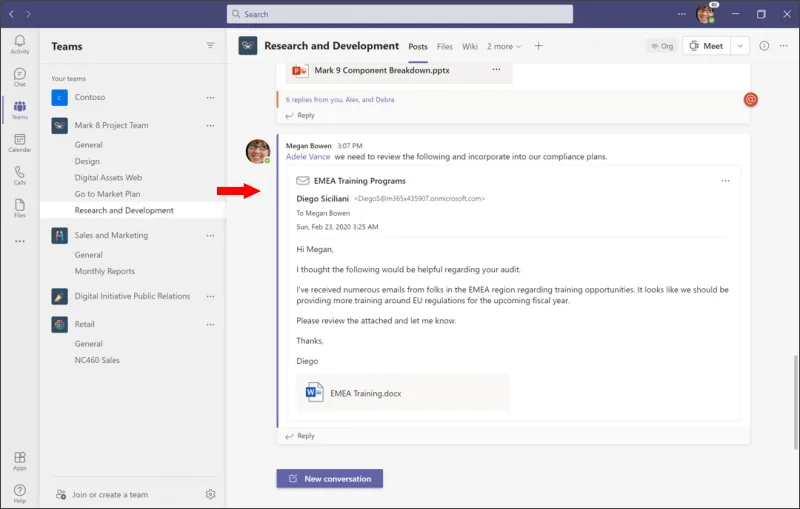Go forward with the forward arrow
Screen dimensions: 800x509
[28, 14]
